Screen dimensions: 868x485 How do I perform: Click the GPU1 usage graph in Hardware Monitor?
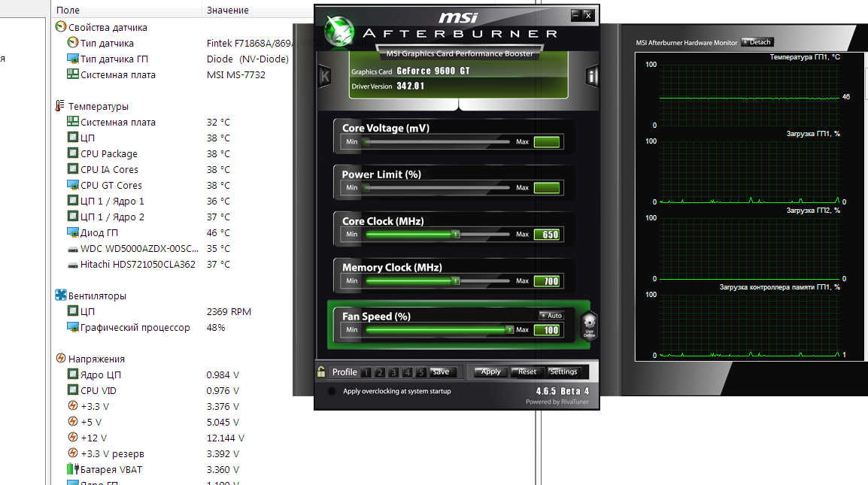tap(750, 171)
